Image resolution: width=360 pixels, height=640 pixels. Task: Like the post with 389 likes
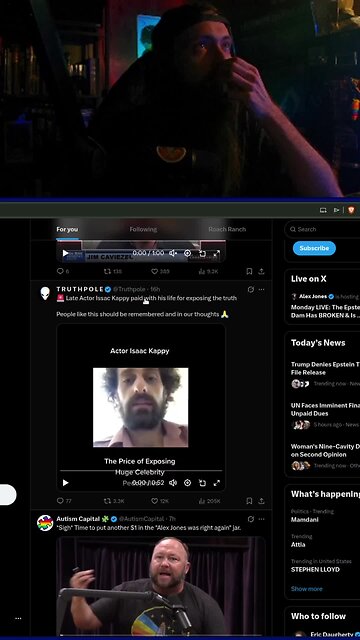[x=160, y=271]
